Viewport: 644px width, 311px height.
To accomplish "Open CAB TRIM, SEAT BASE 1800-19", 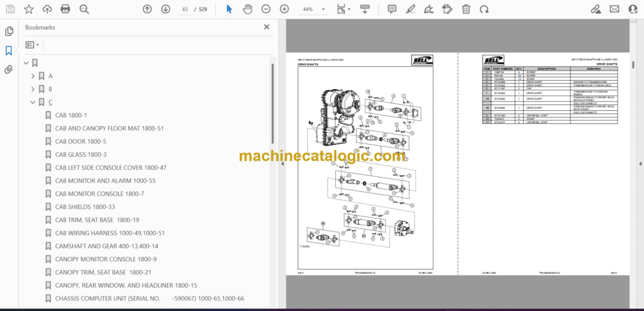I will (x=97, y=220).
